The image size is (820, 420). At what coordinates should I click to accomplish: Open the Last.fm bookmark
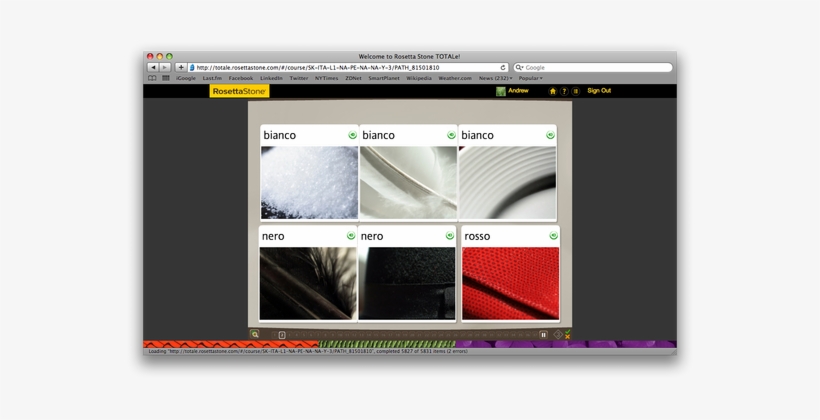point(212,78)
